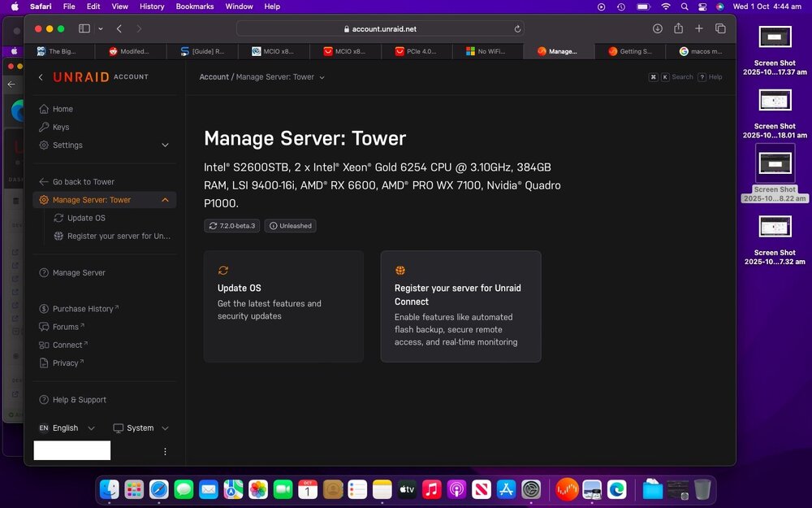Open the Manage Server: Tower breadcrumb dropdown

pyautogui.click(x=280, y=77)
